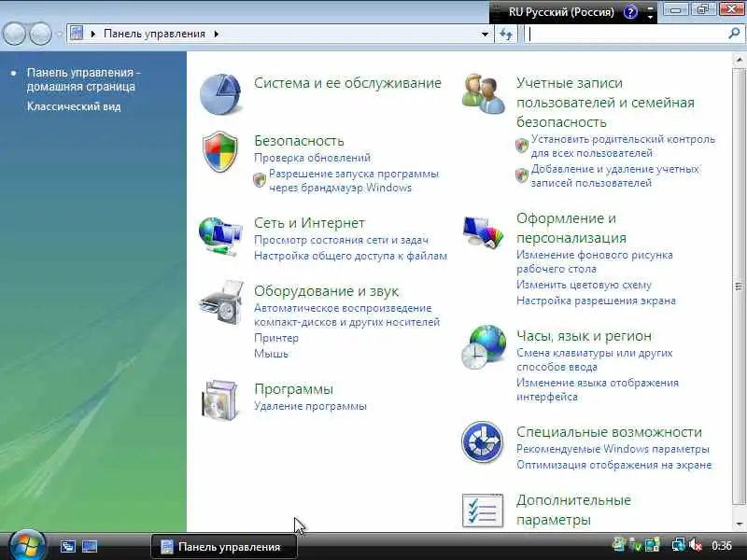
Task: Click the back navigation button
Action: tap(14, 34)
